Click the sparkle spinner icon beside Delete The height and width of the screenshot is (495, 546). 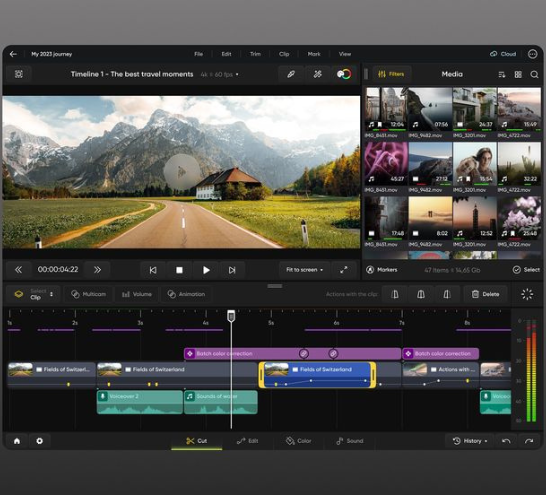coord(527,294)
